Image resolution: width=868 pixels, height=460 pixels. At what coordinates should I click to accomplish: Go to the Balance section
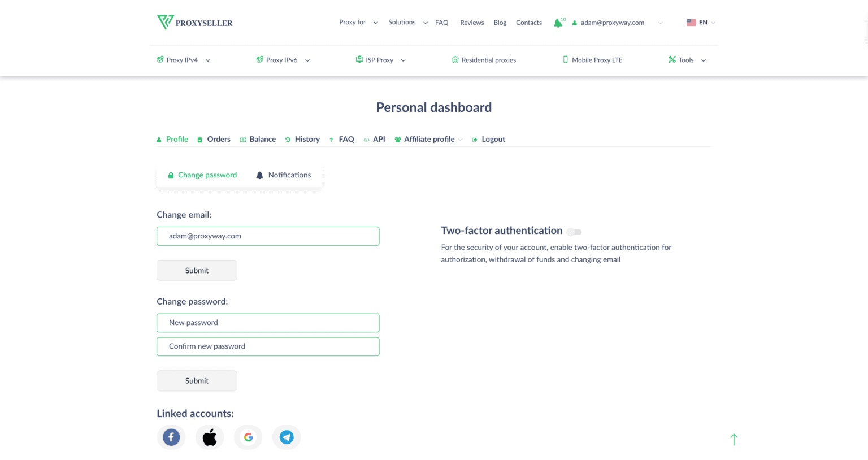point(262,139)
